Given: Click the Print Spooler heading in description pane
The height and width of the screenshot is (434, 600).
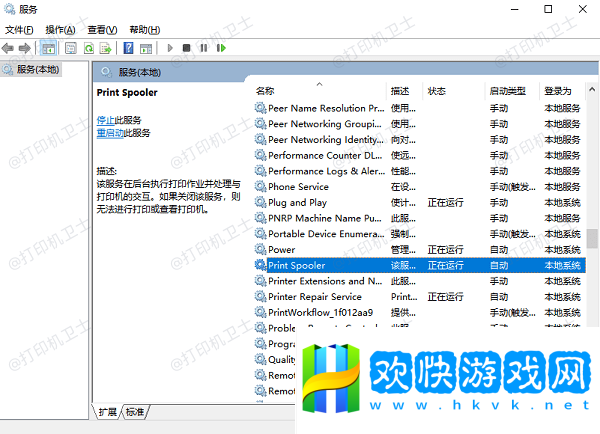Looking at the screenshot, I should coord(127,93).
